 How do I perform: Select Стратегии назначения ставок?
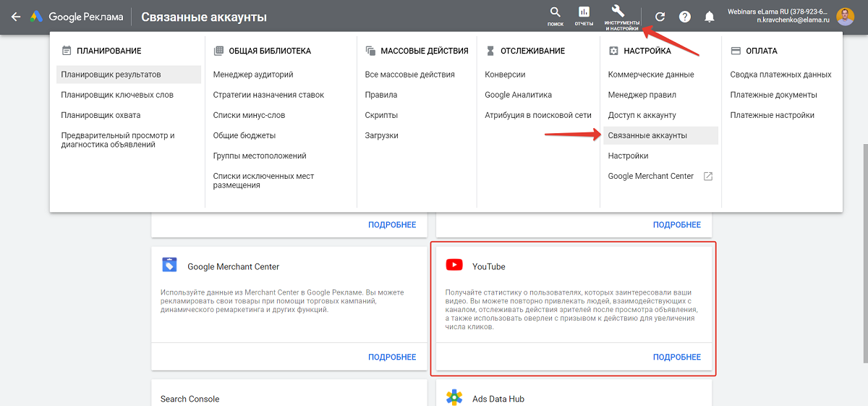pyautogui.click(x=268, y=95)
